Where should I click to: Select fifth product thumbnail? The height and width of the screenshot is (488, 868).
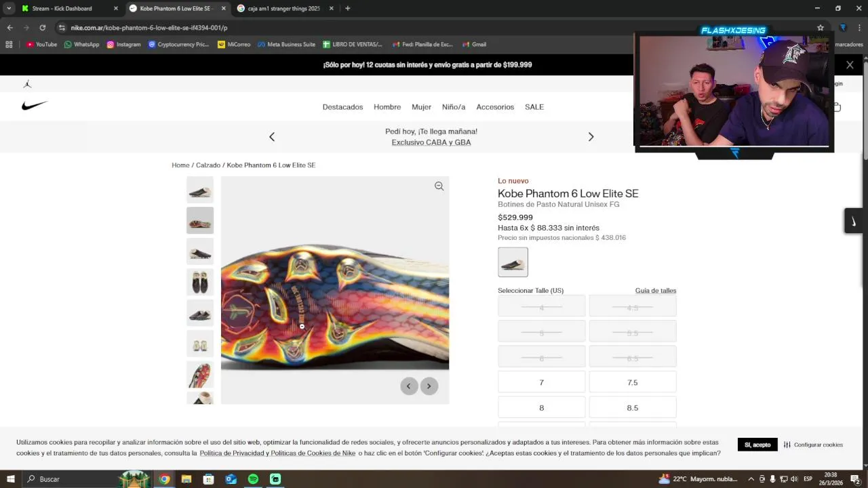[x=200, y=313]
